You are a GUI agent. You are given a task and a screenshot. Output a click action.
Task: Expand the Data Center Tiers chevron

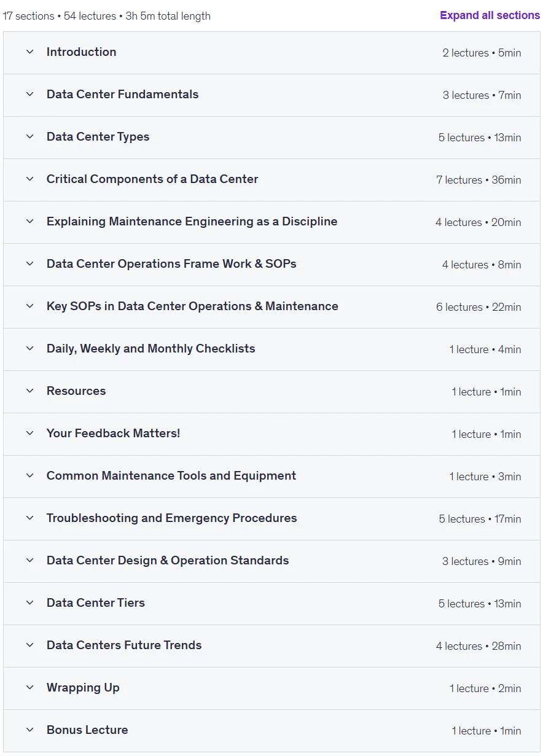tap(29, 603)
